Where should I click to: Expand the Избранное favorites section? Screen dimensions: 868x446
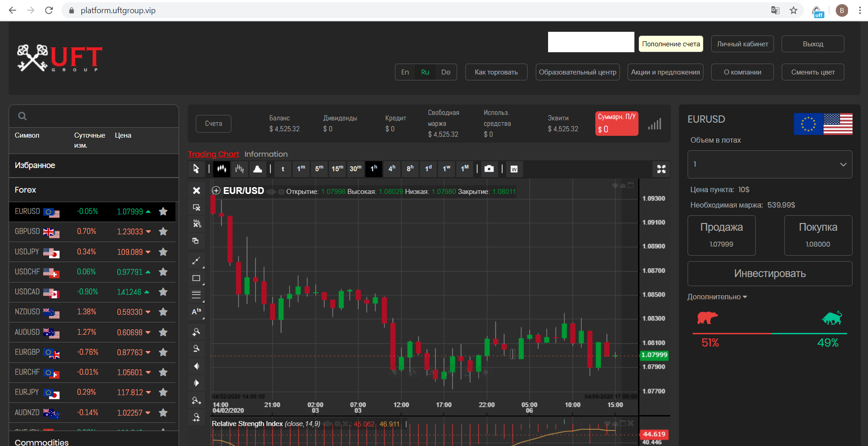click(94, 165)
